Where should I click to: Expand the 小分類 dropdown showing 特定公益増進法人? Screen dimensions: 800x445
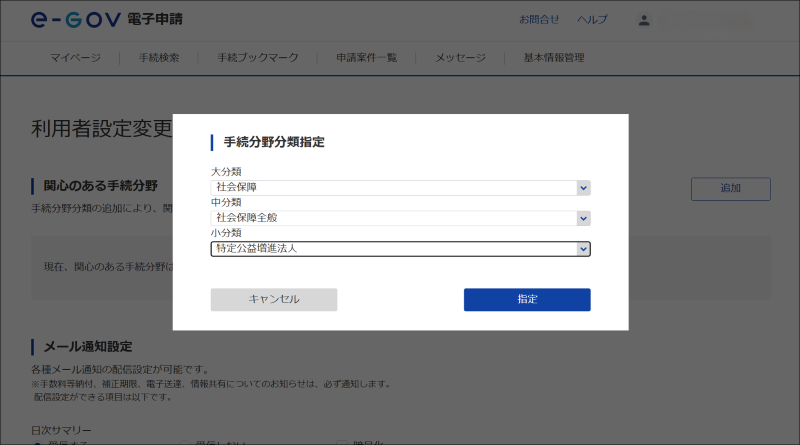401,249
